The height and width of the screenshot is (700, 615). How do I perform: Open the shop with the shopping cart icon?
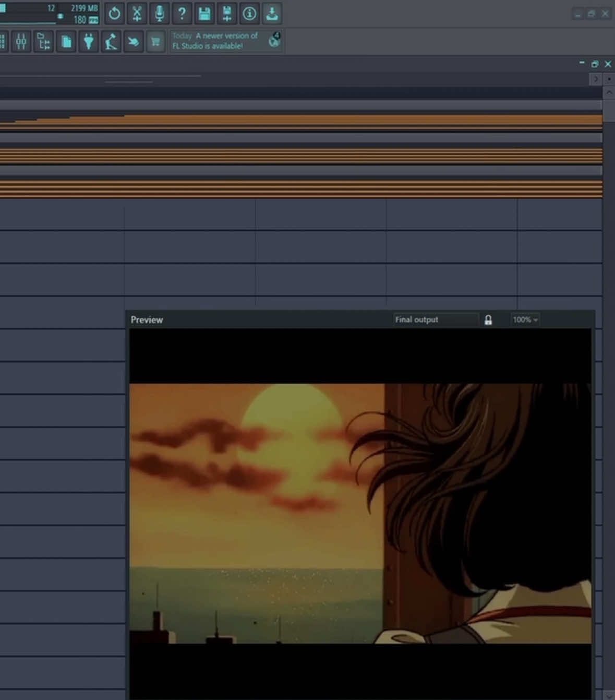point(155,41)
